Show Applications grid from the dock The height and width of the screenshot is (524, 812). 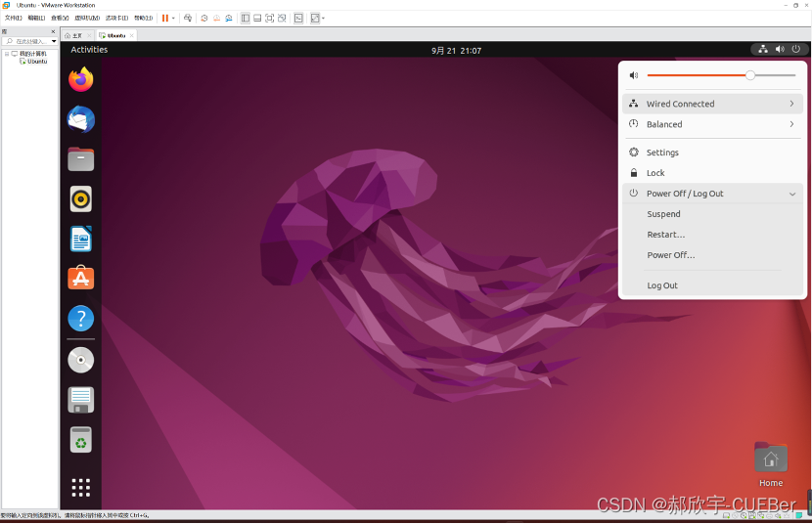[x=81, y=487]
